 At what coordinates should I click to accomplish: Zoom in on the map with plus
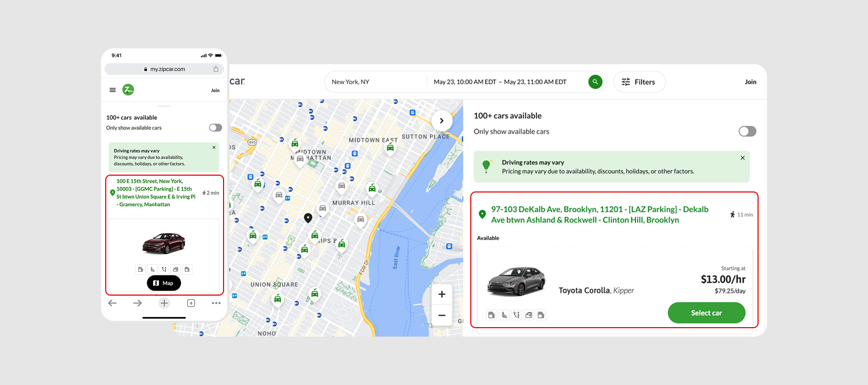click(442, 295)
